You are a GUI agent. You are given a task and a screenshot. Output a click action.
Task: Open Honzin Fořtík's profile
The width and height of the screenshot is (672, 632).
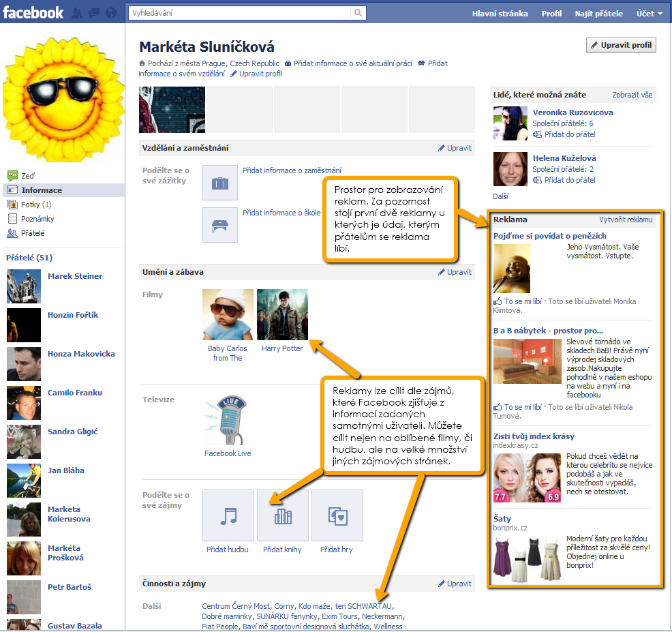[73, 315]
